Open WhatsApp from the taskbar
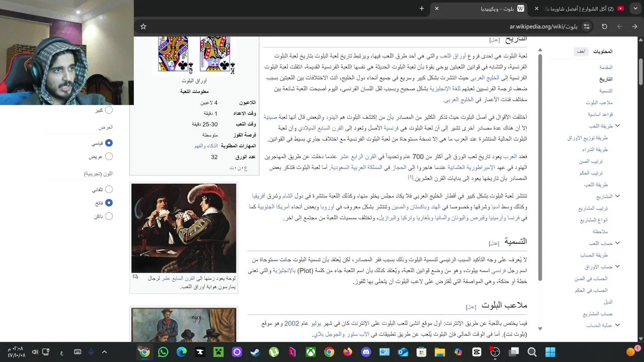644x362 pixels. pyautogui.click(x=163, y=352)
